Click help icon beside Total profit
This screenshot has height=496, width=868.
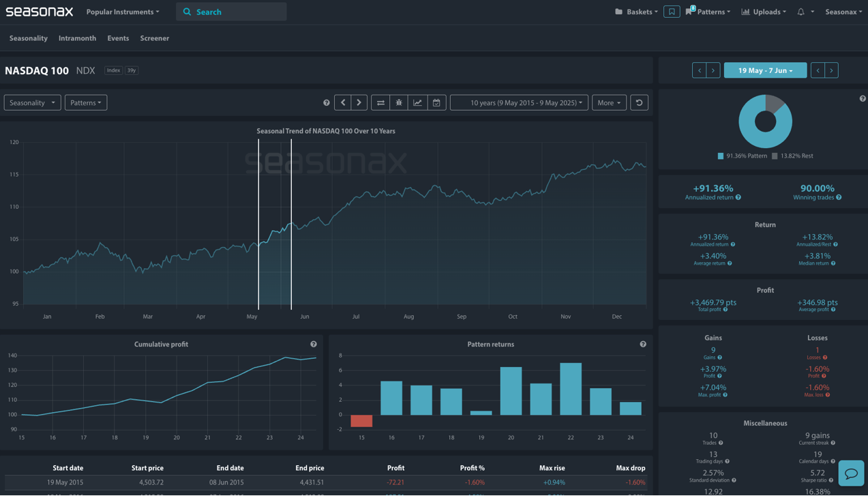[725, 310]
